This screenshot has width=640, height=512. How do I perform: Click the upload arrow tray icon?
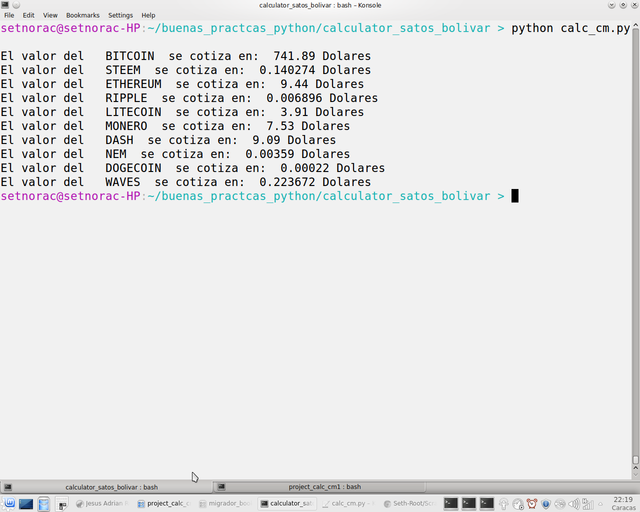click(504, 504)
